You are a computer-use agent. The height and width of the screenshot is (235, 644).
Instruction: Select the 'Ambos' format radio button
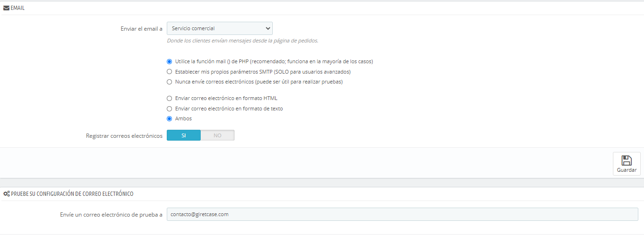coord(170,118)
